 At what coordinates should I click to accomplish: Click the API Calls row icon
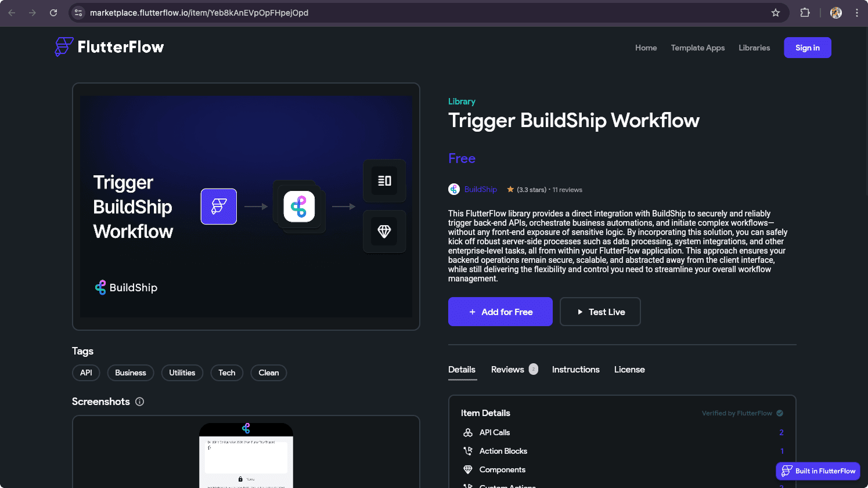(468, 432)
